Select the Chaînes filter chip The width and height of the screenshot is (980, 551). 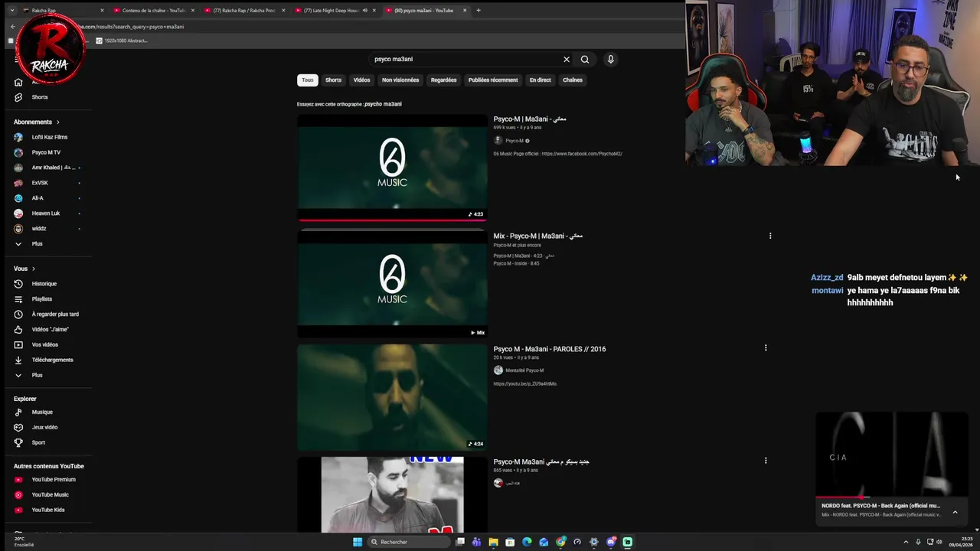pyautogui.click(x=573, y=80)
